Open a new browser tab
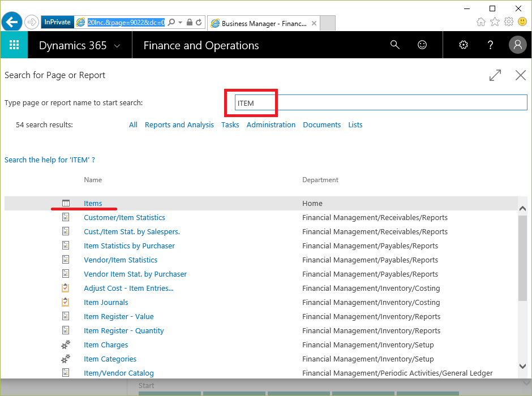The width and height of the screenshot is (532, 396). [x=328, y=23]
